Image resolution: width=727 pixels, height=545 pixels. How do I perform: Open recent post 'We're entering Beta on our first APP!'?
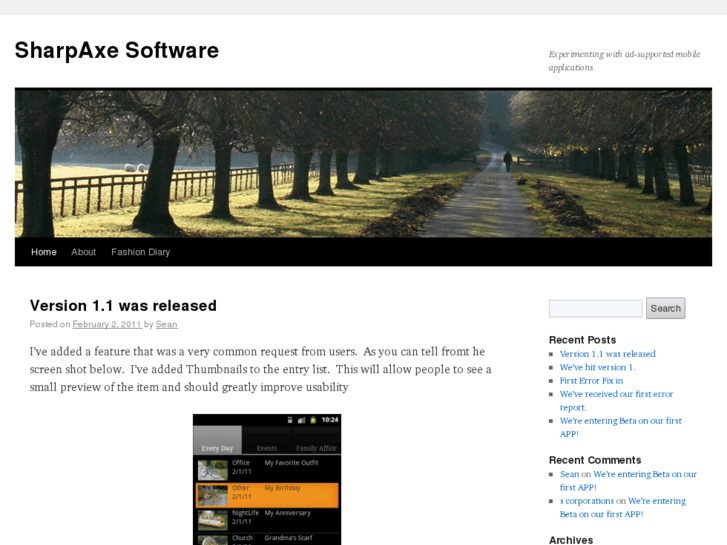[621, 427]
